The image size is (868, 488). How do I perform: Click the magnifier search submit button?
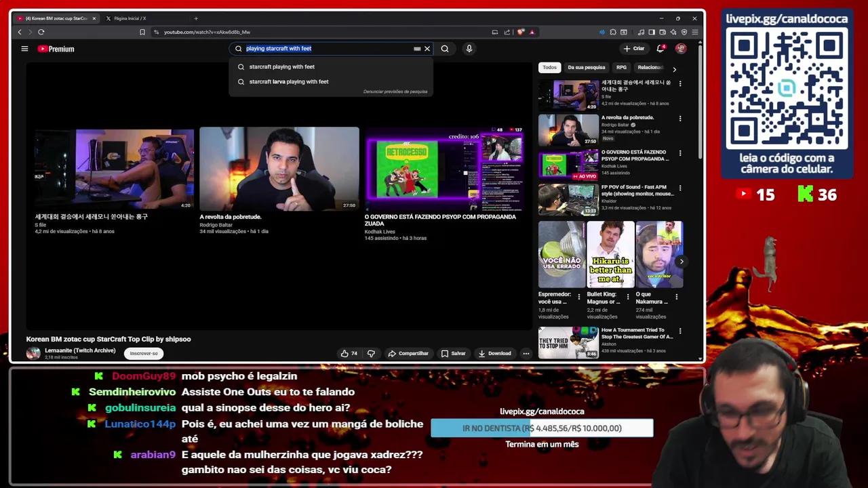tap(445, 49)
